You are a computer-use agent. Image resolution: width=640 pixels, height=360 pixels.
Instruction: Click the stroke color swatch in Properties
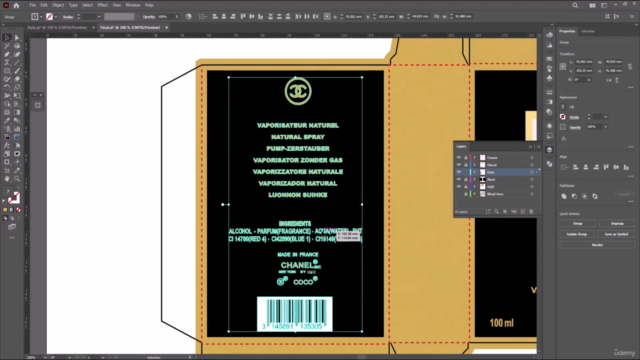[x=563, y=117]
